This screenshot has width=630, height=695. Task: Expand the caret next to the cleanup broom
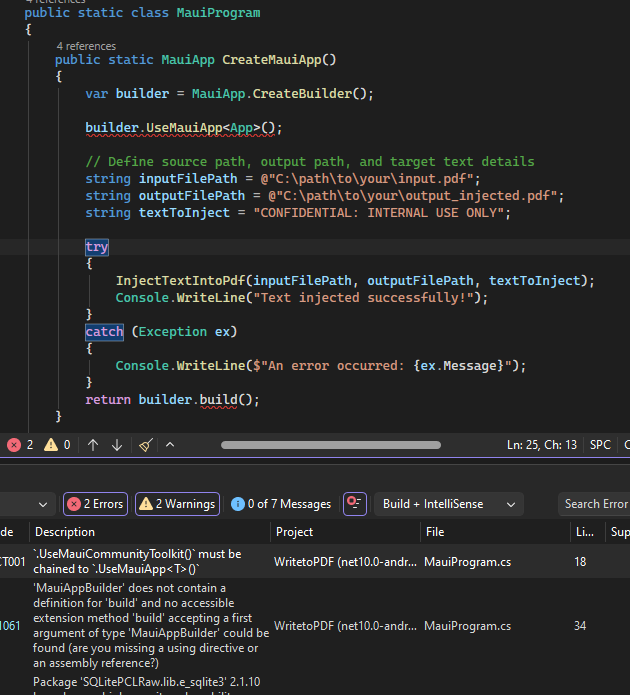[x=170, y=445]
